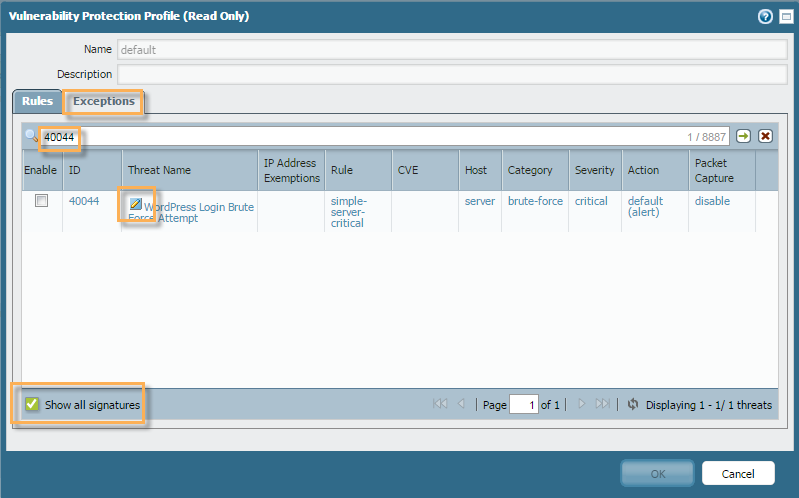Sort by the Severity column header

tap(594, 170)
